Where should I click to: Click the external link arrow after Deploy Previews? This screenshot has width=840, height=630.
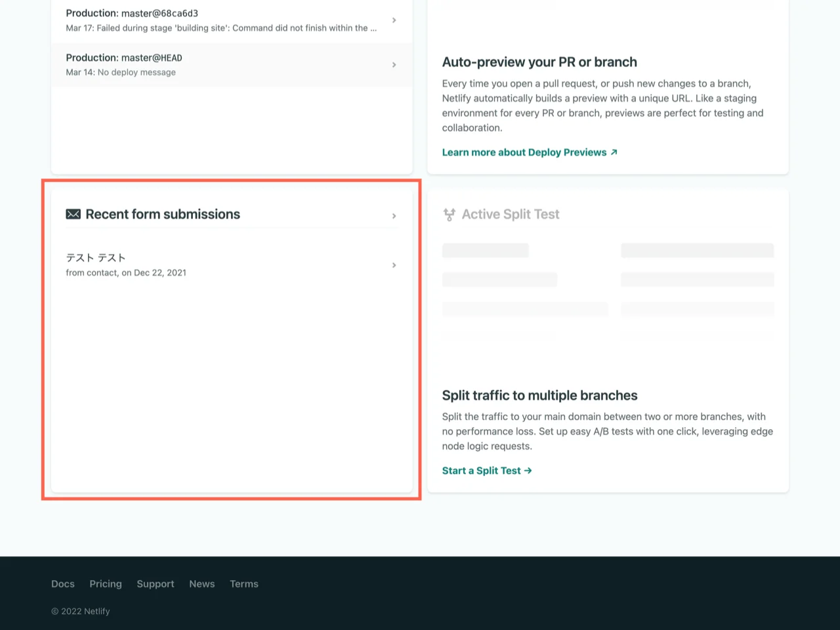pos(614,152)
